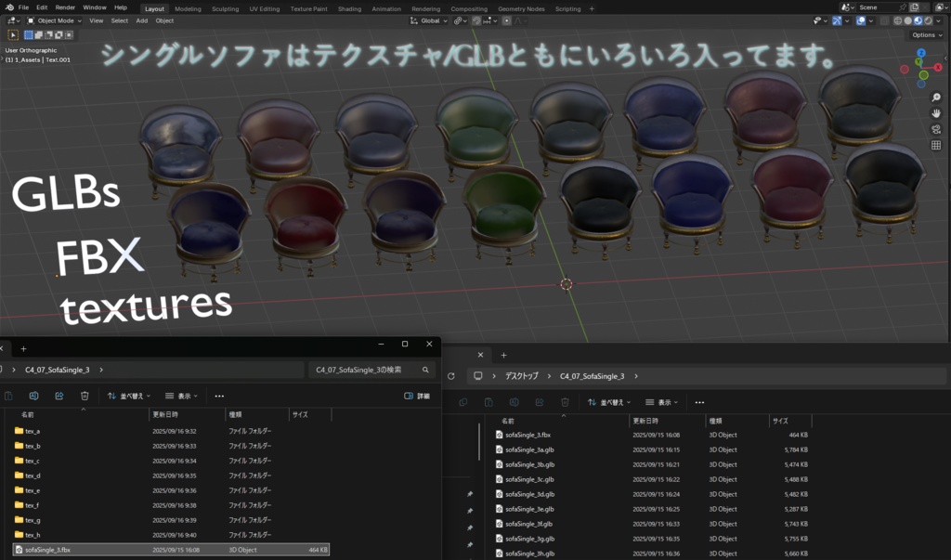Enable the snapping magnet icon
Viewport: 951px width, 560px height.
(x=477, y=20)
